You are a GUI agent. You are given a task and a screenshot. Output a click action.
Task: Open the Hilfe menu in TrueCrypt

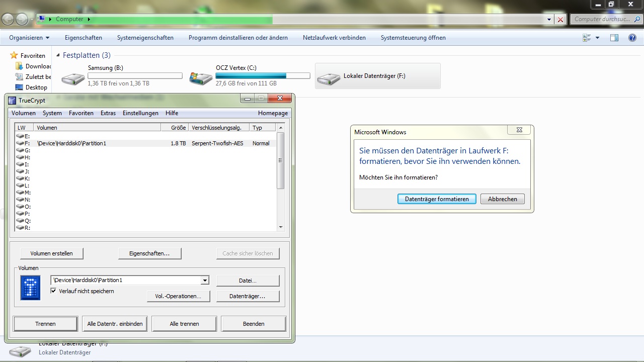pyautogui.click(x=172, y=113)
